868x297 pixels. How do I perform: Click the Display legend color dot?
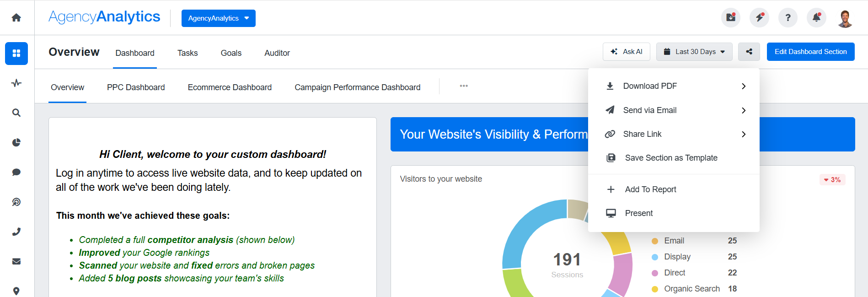click(x=655, y=257)
